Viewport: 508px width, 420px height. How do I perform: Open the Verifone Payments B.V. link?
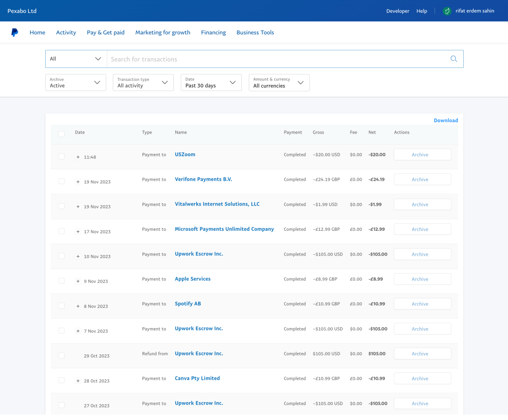point(204,179)
